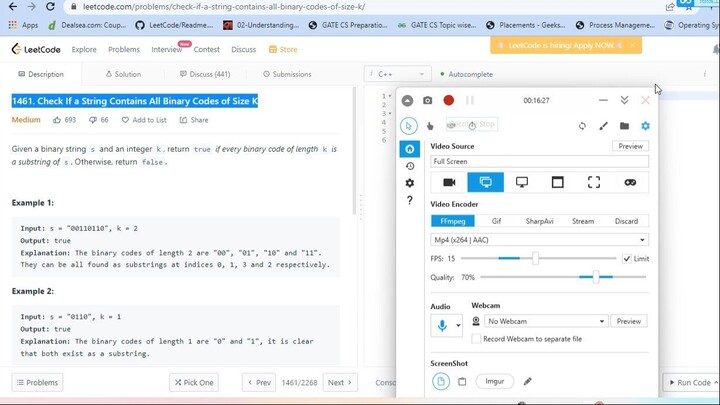Enable Record Webcam to separate file
Viewport: 720px width, 405px height.
pos(476,339)
